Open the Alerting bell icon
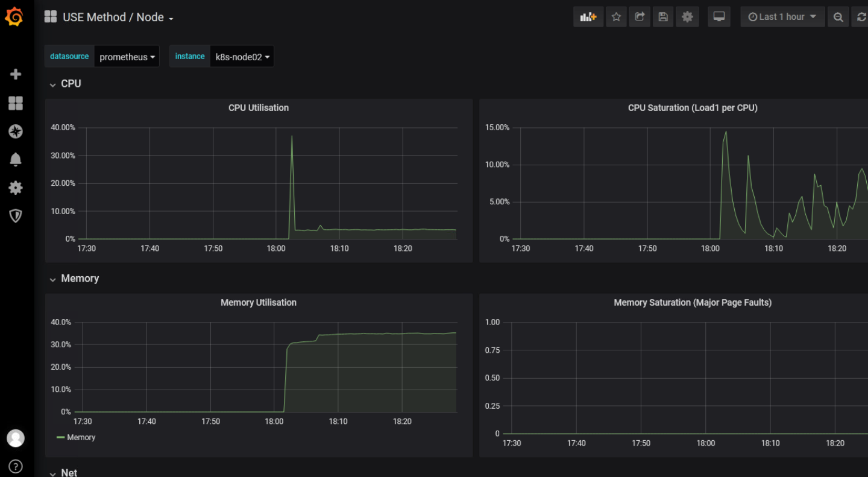 point(16,160)
